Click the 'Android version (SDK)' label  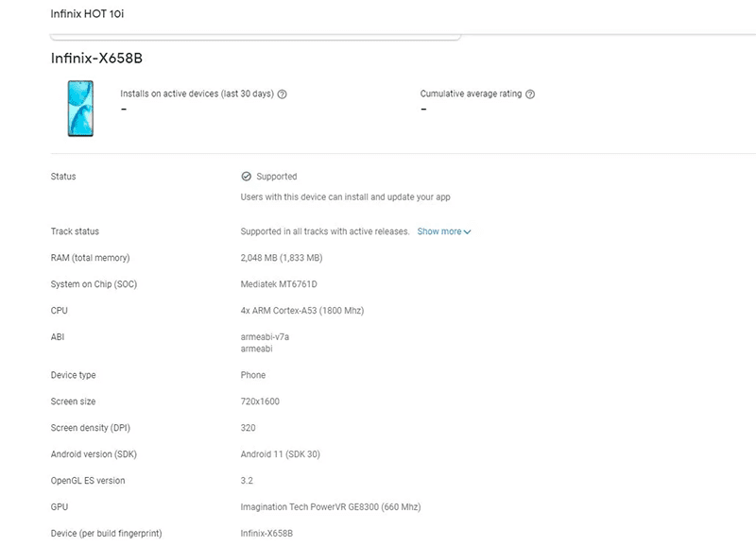94,454
